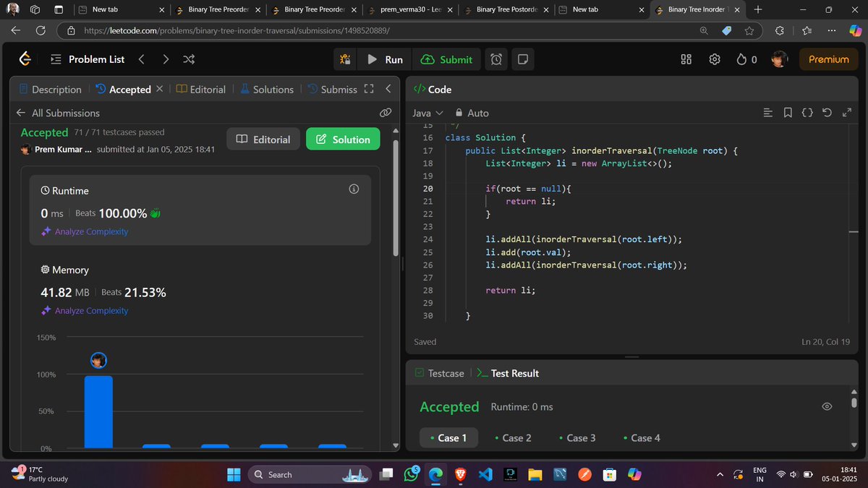Select Case 2 test case

click(x=513, y=437)
